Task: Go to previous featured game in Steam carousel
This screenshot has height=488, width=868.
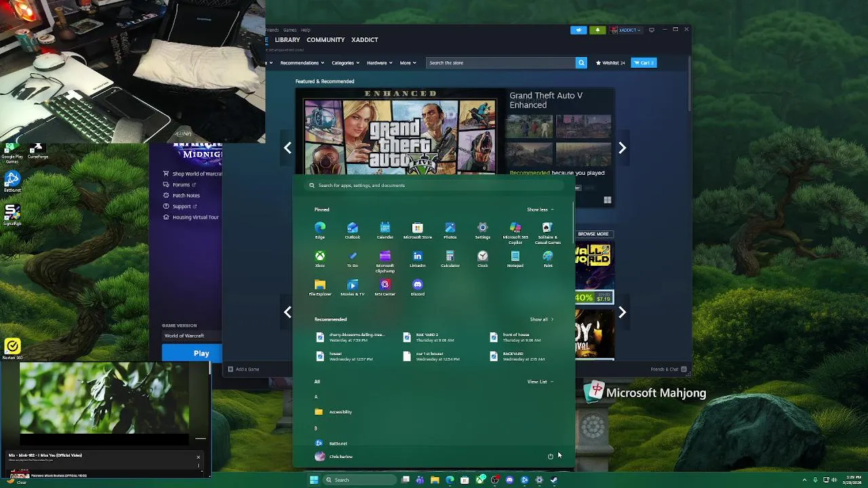Action: tap(288, 148)
